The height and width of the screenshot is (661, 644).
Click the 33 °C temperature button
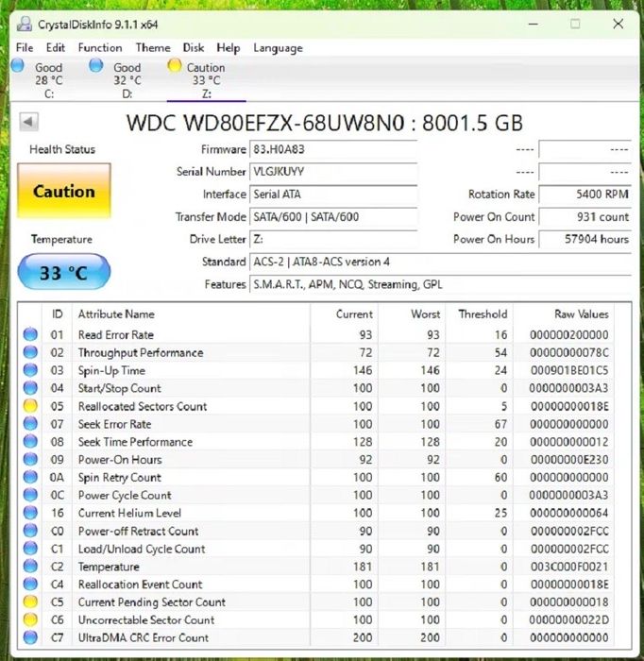pos(64,272)
